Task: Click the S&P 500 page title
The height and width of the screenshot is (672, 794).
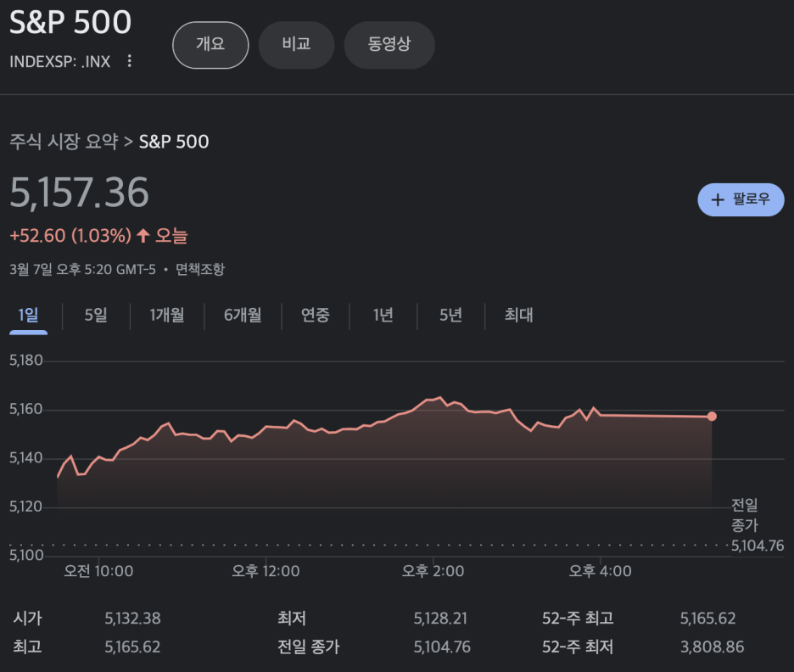Action: pyautogui.click(x=70, y=22)
